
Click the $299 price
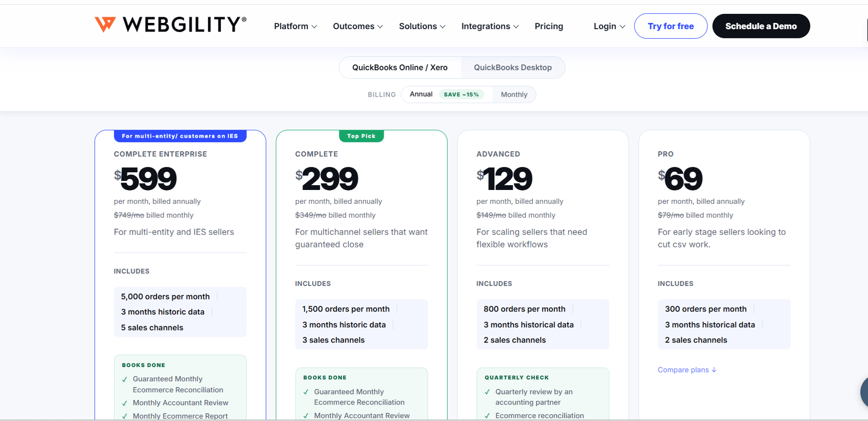point(326,178)
